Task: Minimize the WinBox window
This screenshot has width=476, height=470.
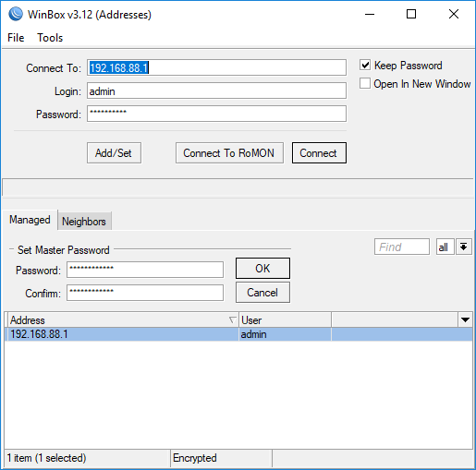Action: click(370, 14)
